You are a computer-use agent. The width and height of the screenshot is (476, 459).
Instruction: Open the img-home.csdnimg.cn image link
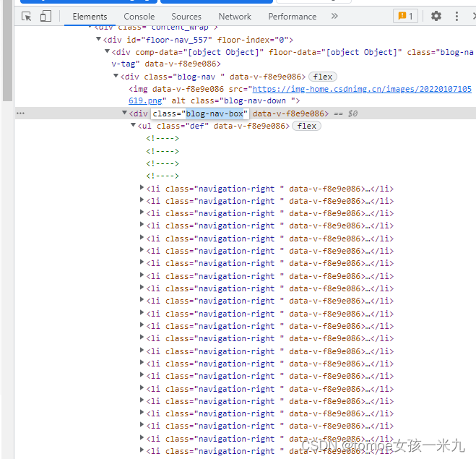(x=362, y=89)
